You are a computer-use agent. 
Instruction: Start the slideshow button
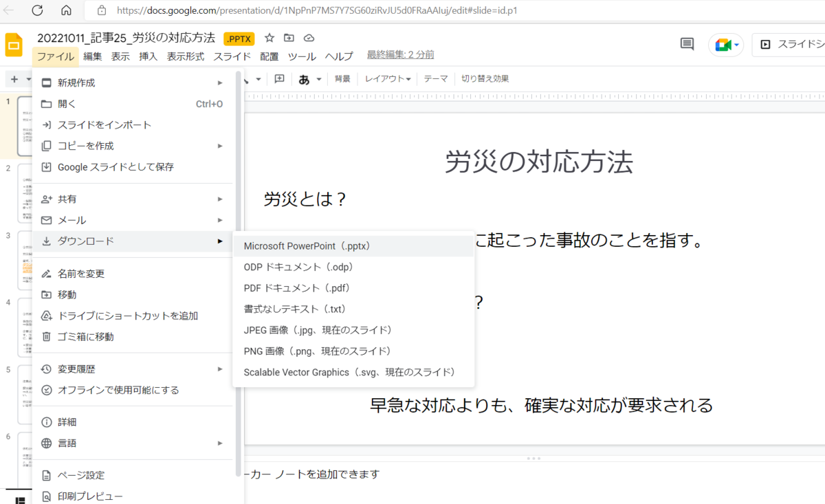point(789,45)
